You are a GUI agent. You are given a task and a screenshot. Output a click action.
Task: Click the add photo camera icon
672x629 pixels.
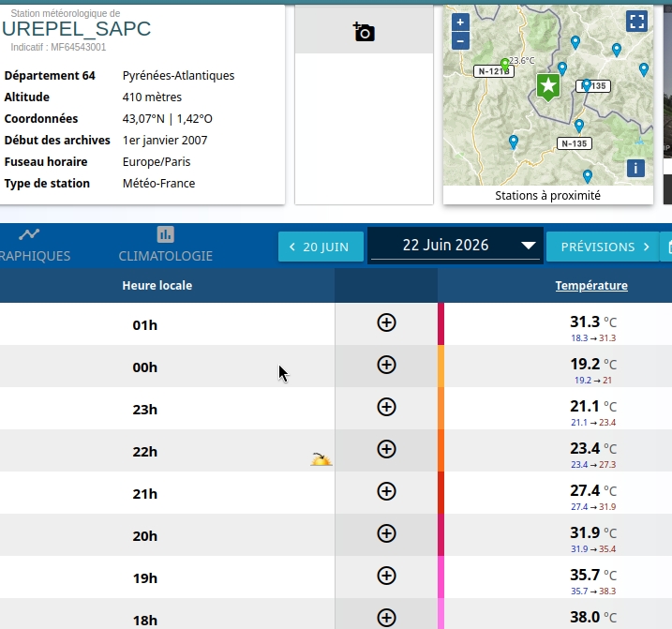(364, 32)
